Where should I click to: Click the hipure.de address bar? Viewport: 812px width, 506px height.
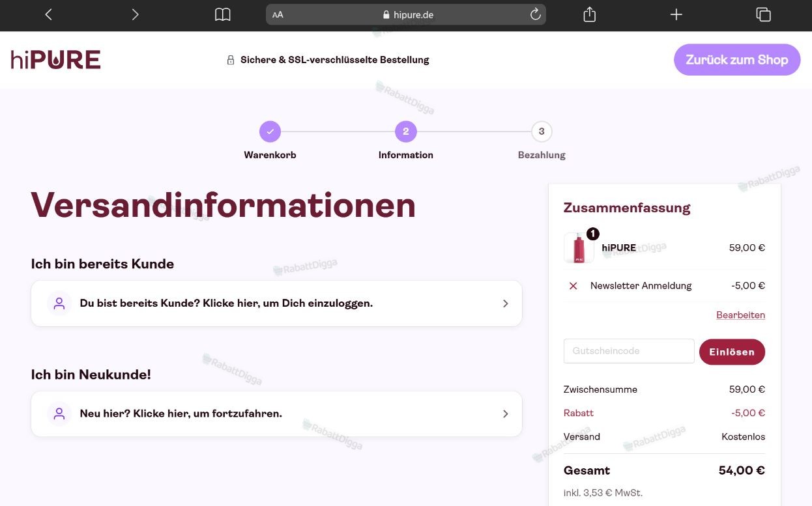(406, 14)
